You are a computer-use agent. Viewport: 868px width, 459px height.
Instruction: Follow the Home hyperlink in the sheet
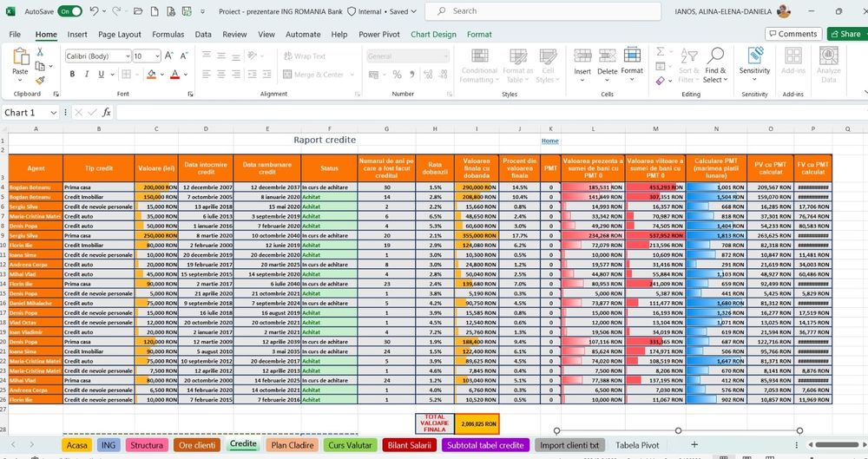pyautogui.click(x=549, y=141)
